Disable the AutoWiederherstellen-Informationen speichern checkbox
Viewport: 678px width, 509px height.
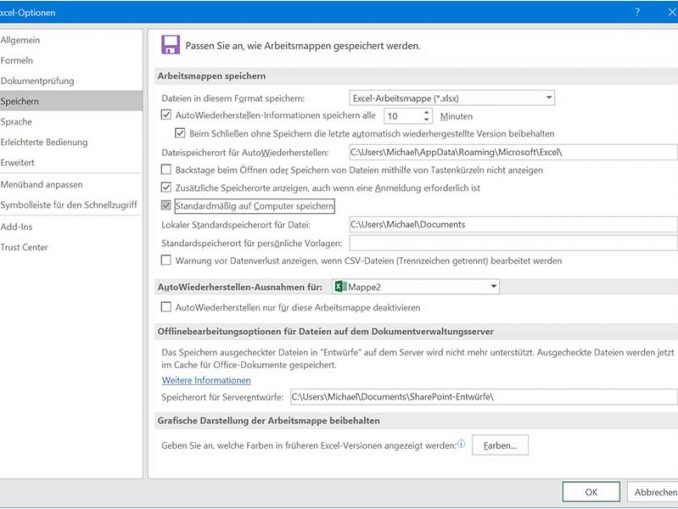(167, 115)
